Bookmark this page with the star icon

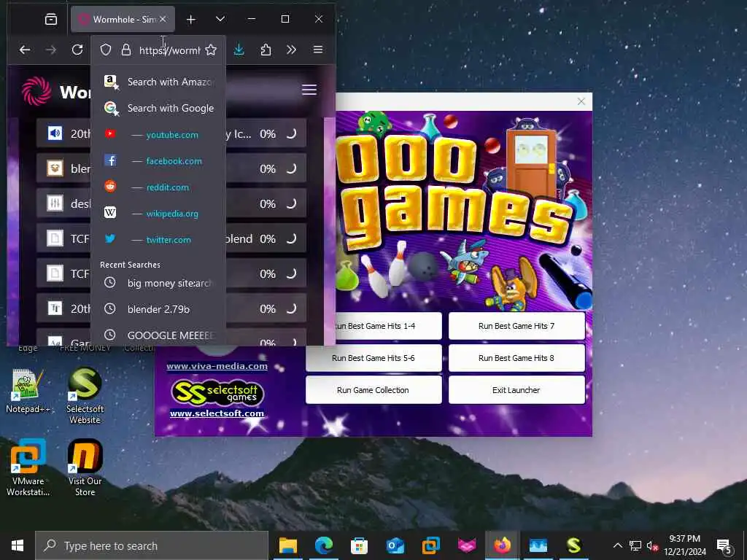(211, 50)
